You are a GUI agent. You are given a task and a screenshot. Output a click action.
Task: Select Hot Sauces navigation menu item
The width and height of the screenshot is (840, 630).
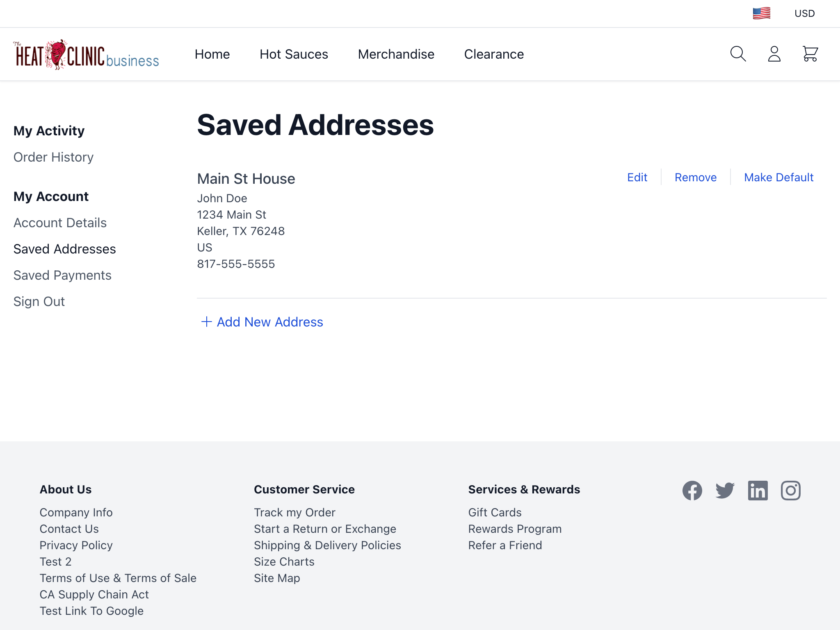click(x=294, y=54)
